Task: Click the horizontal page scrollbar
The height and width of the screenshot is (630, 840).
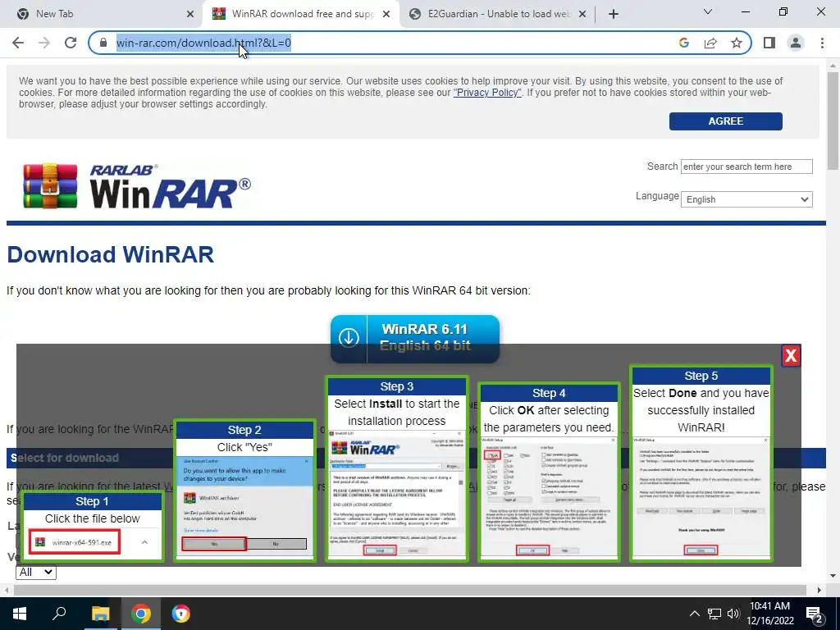Action: (410, 590)
